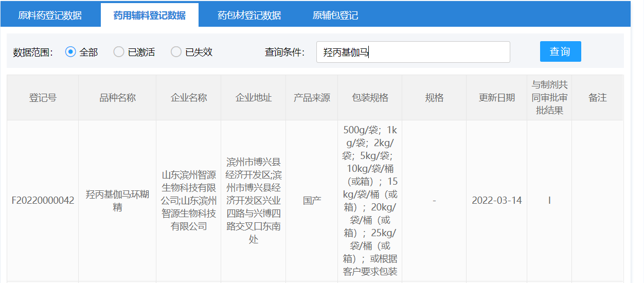
Task: Select the 药用辅料登记数据 tab
Action: tap(150, 15)
